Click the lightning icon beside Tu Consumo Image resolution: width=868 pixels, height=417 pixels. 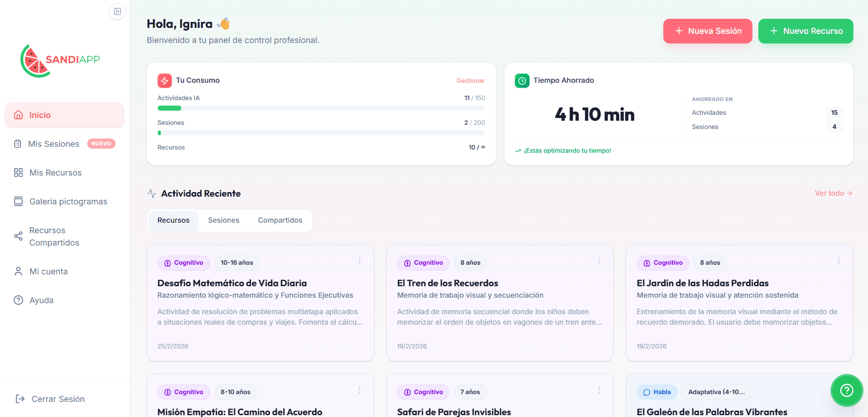[x=164, y=80]
